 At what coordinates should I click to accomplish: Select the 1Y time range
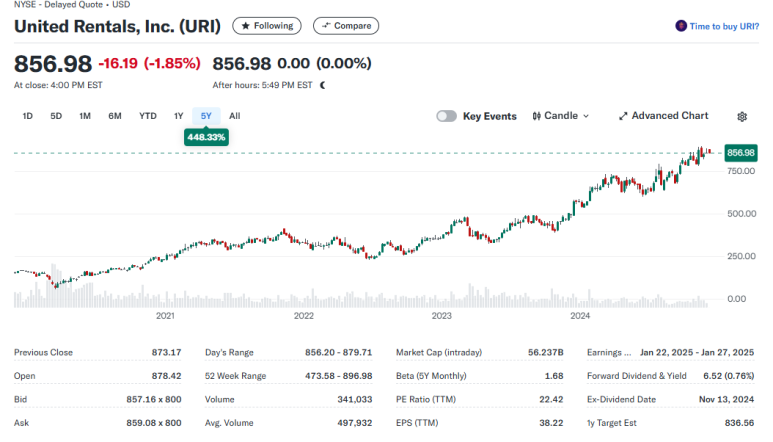tap(178, 116)
